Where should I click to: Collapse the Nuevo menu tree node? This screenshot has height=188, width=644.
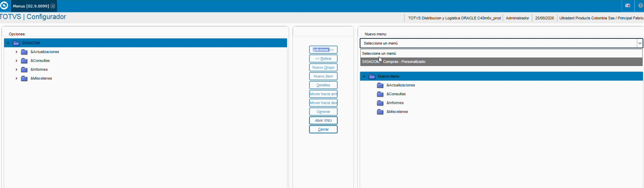pos(364,77)
